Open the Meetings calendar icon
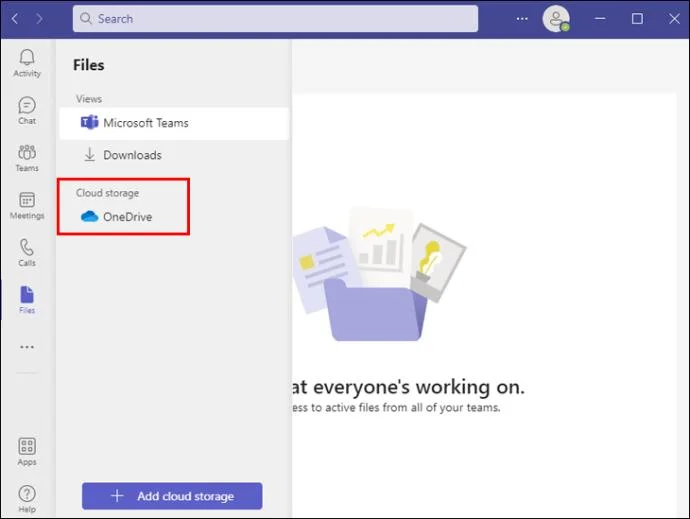Image resolution: width=690 pixels, height=519 pixels. coord(27,206)
